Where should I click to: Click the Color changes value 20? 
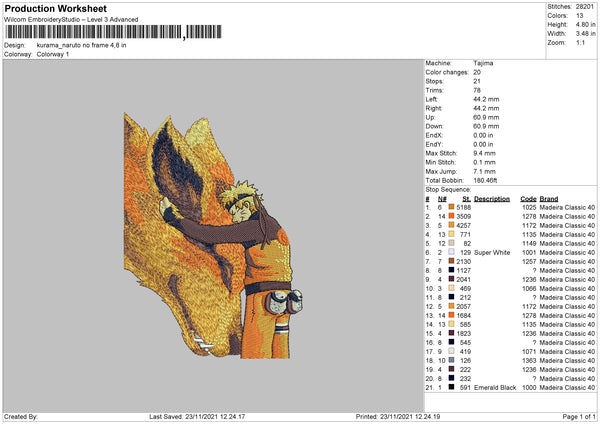(477, 72)
